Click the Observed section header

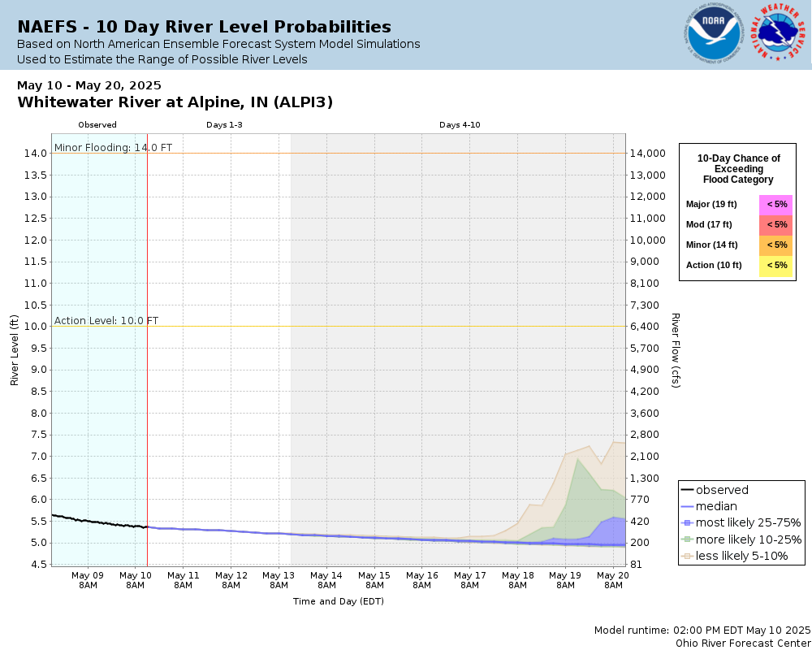click(97, 125)
